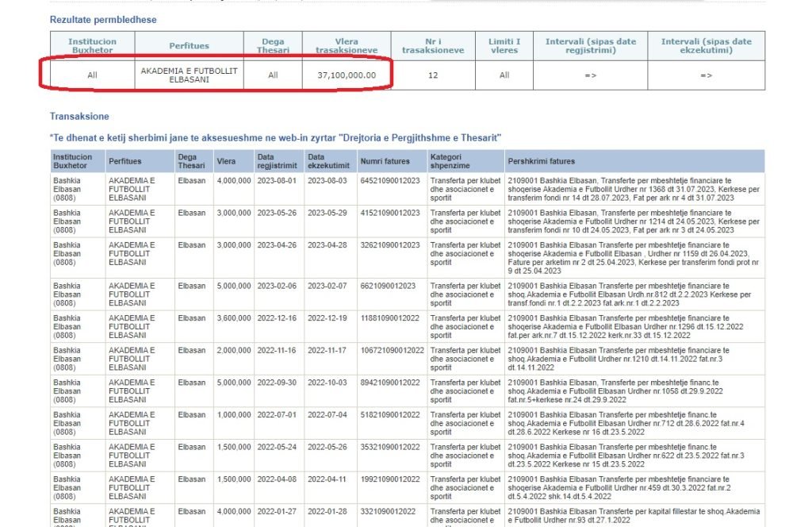Click the 'Nr i trasaksioneve' column header
812x527 pixels.
coord(432,46)
